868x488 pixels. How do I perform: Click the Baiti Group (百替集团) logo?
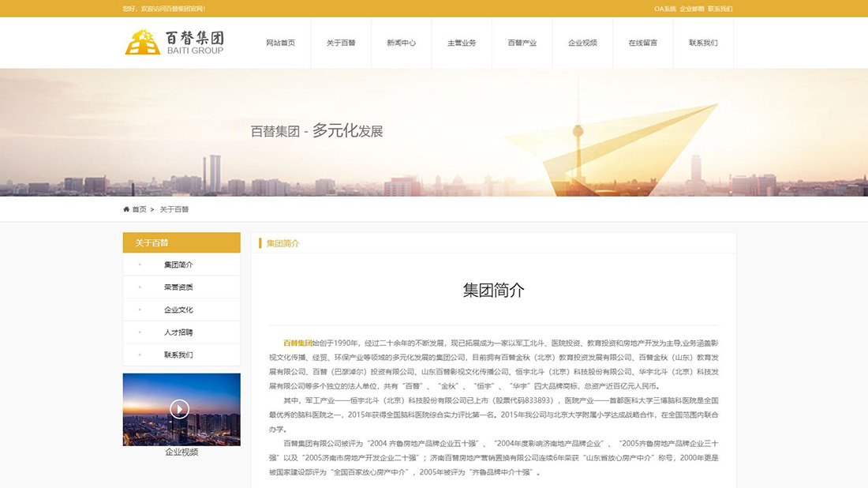(174, 43)
